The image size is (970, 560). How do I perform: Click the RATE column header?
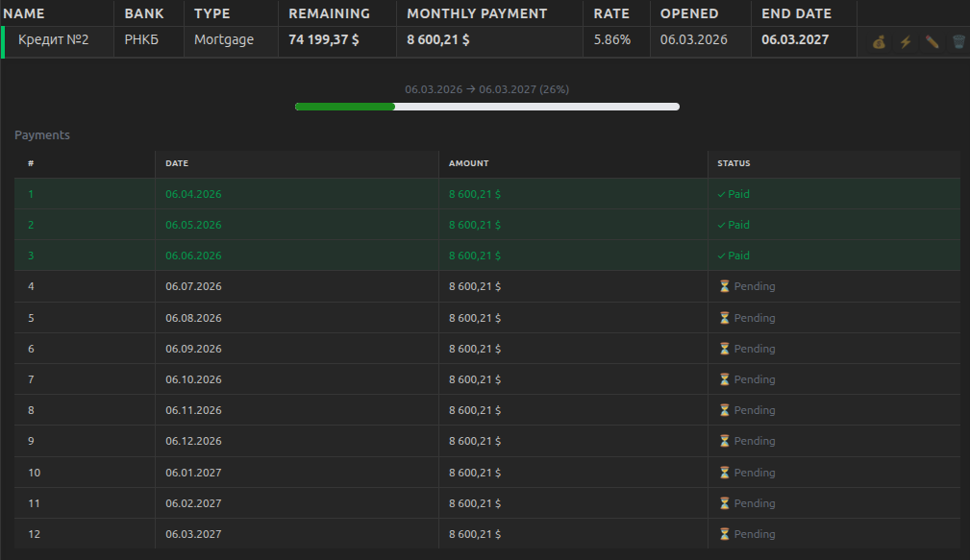(x=611, y=13)
